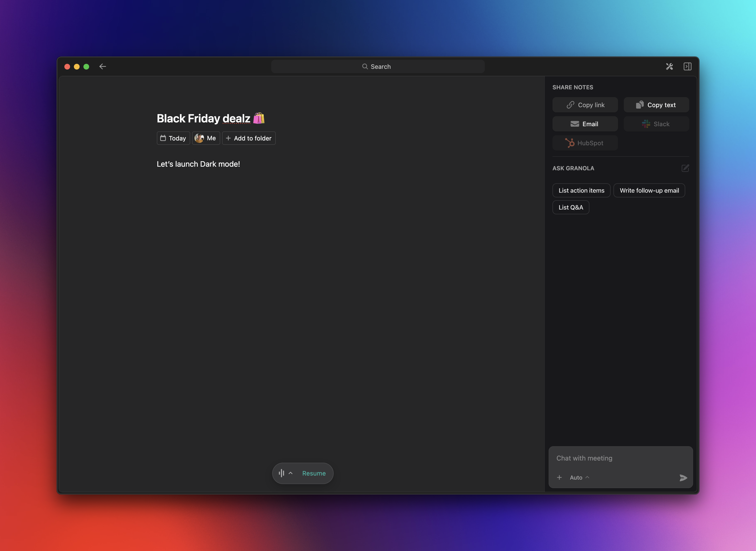The width and height of the screenshot is (756, 551).
Task: Open the Auto model dropdown
Action: [578, 477]
